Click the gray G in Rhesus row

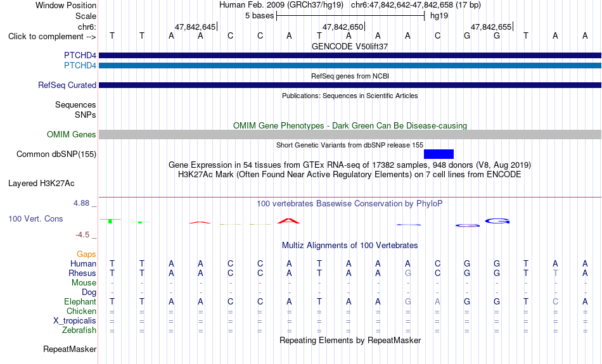407,273
